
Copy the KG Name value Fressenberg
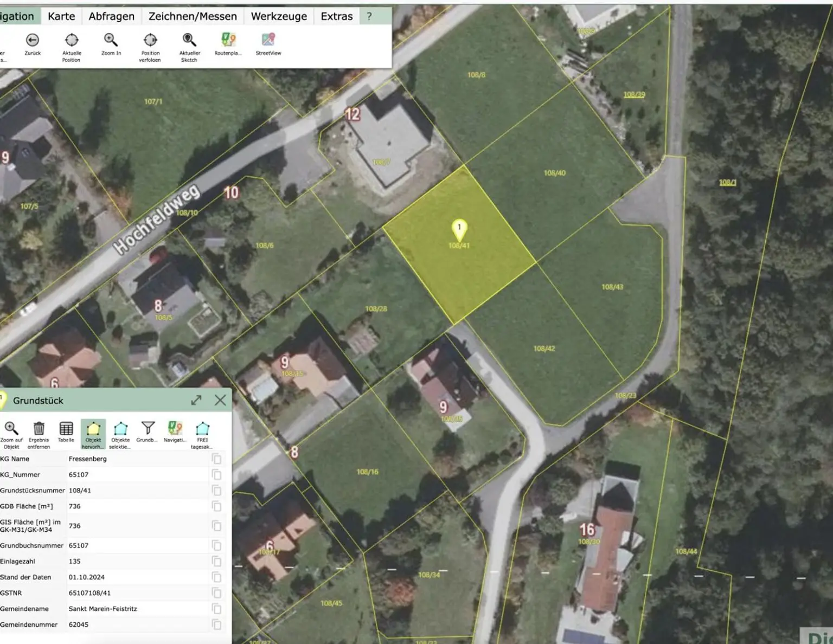pyautogui.click(x=216, y=459)
